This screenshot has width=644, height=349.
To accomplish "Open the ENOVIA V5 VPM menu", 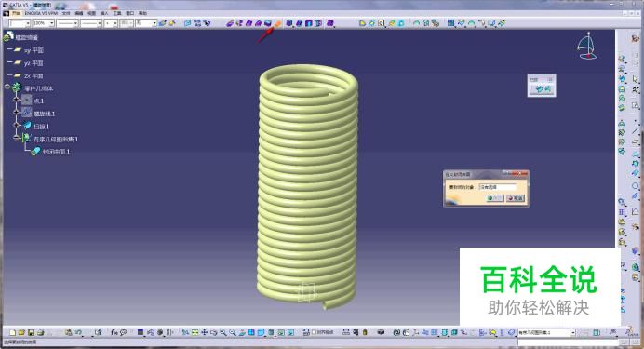I will 41,13.
